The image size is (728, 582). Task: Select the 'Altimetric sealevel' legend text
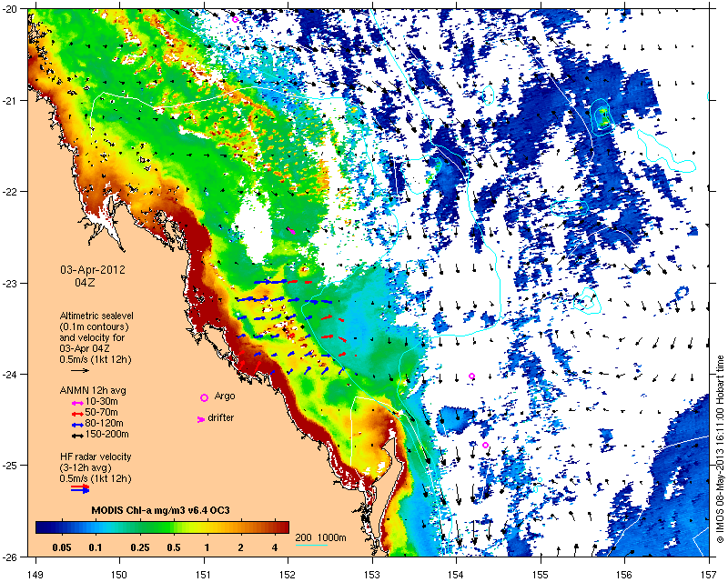(x=96, y=316)
